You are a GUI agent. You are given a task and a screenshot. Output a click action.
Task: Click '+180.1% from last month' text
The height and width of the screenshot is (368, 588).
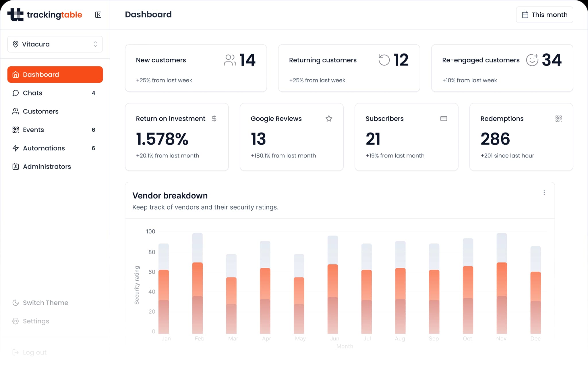pos(283,156)
